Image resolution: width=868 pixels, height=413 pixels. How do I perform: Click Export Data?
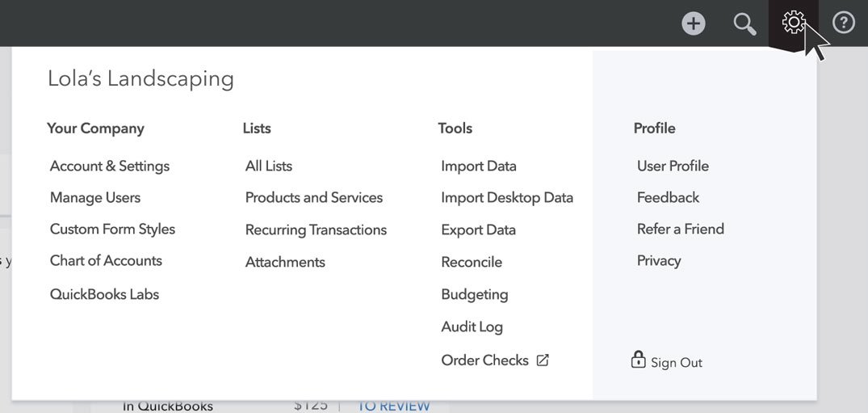478,230
